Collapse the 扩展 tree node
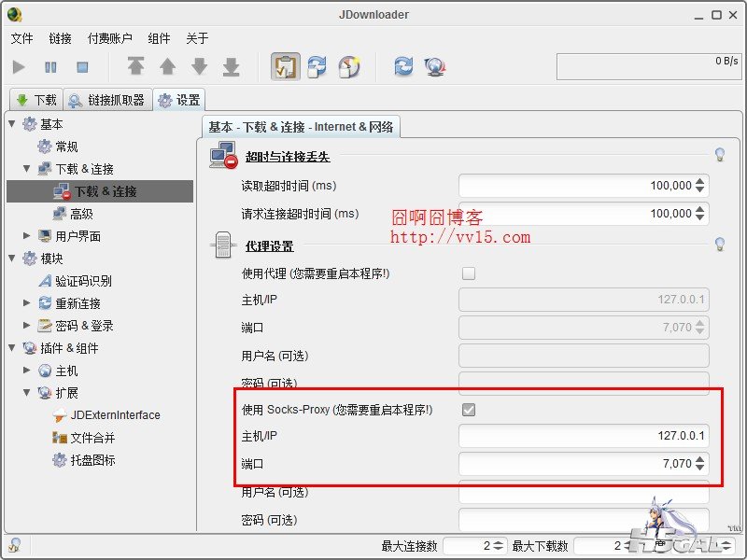747x560 pixels. pos(27,392)
